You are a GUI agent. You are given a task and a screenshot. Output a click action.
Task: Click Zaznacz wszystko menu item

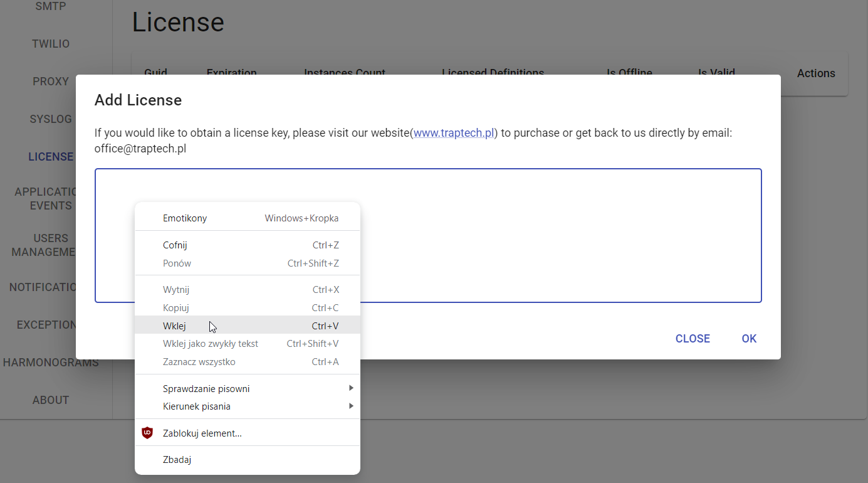248,362
